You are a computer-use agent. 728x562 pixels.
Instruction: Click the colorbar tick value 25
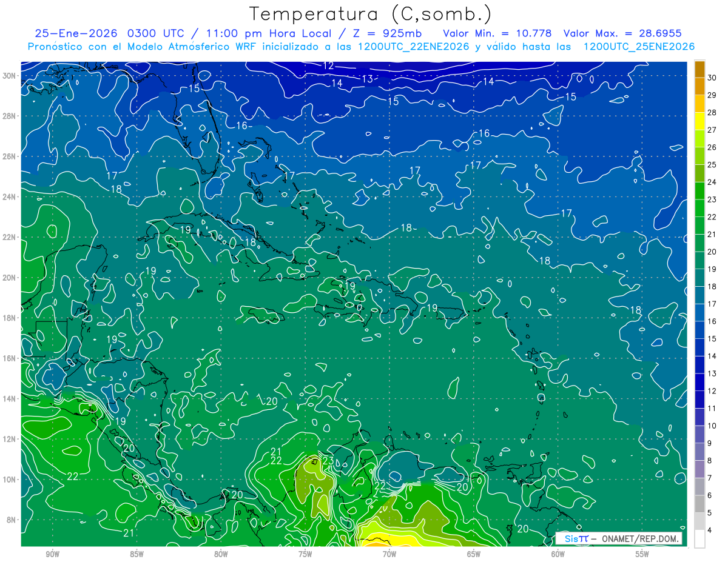pos(712,164)
